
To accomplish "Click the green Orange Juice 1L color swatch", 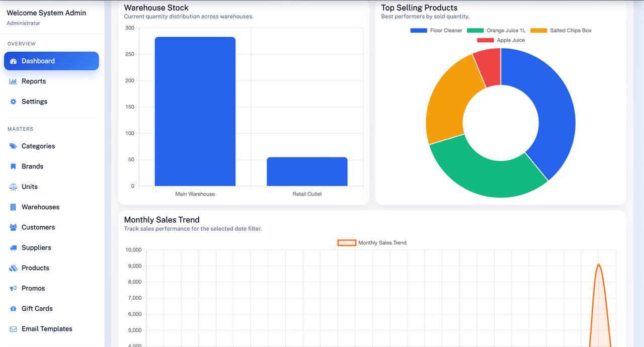I will (x=474, y=30).
